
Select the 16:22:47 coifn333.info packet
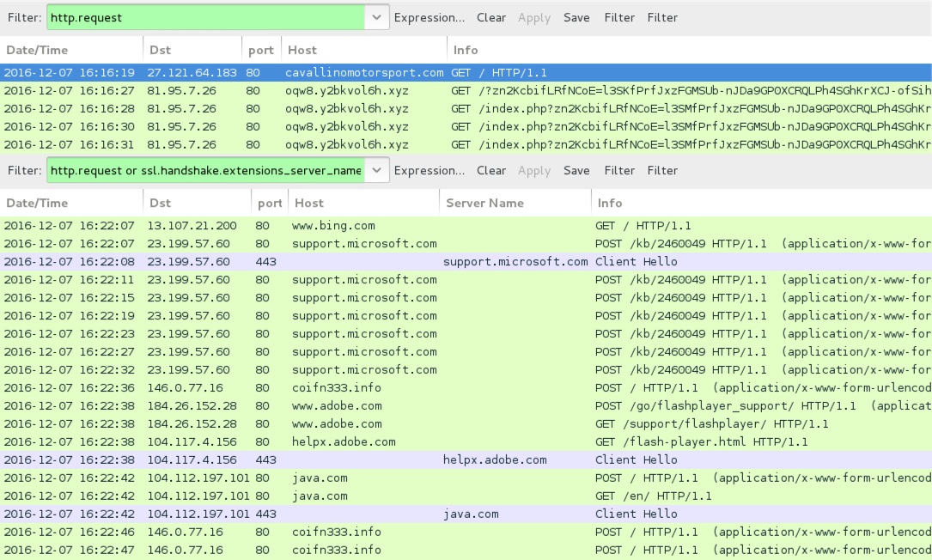click(x=466, y=550)
